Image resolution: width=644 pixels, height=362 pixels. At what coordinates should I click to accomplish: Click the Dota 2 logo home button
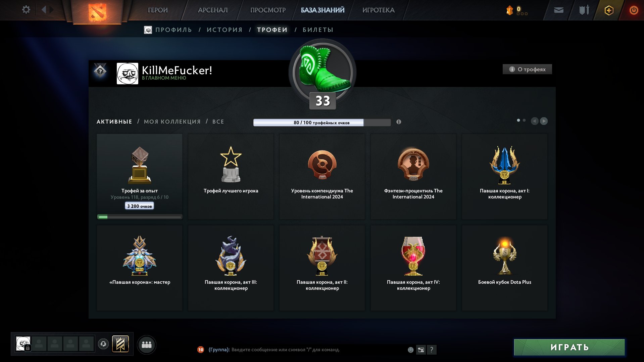point(97,12)
